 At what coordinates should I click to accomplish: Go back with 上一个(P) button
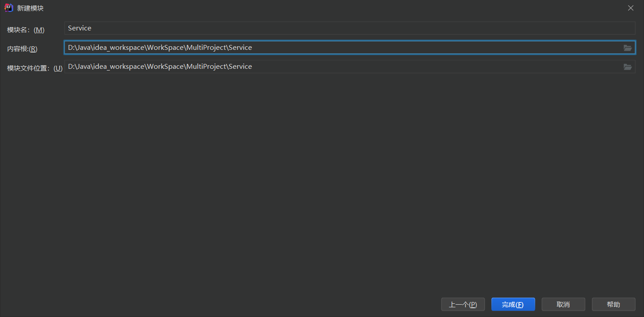(x=463, y=305)
